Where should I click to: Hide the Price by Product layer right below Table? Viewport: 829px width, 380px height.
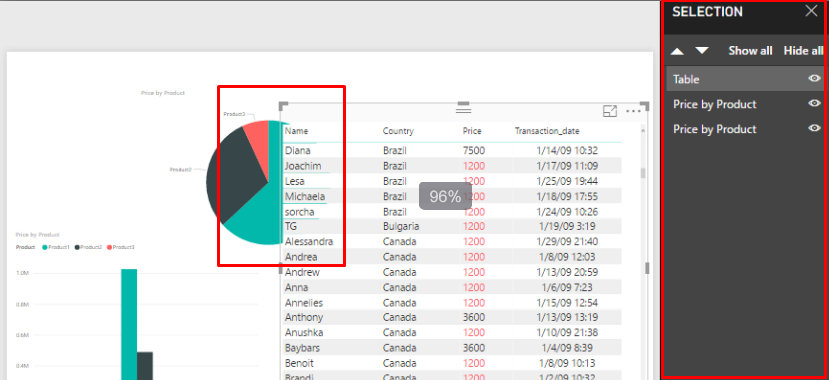point(814,104)
